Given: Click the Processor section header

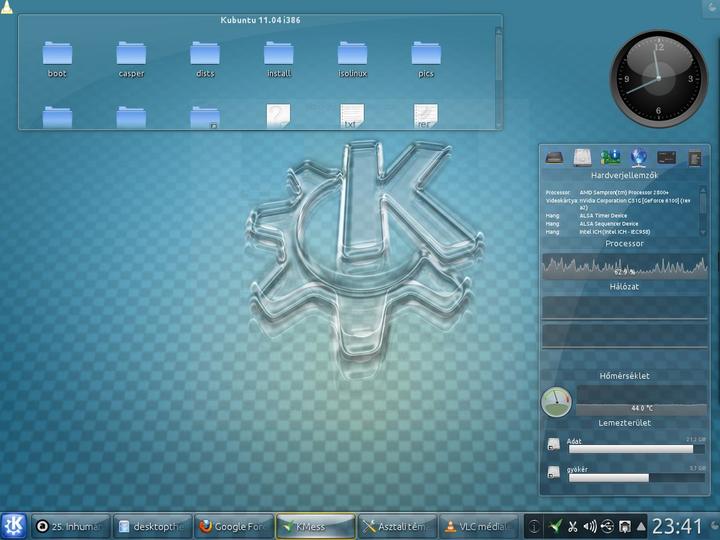Looking at the screenshot, I should (624, 244).
